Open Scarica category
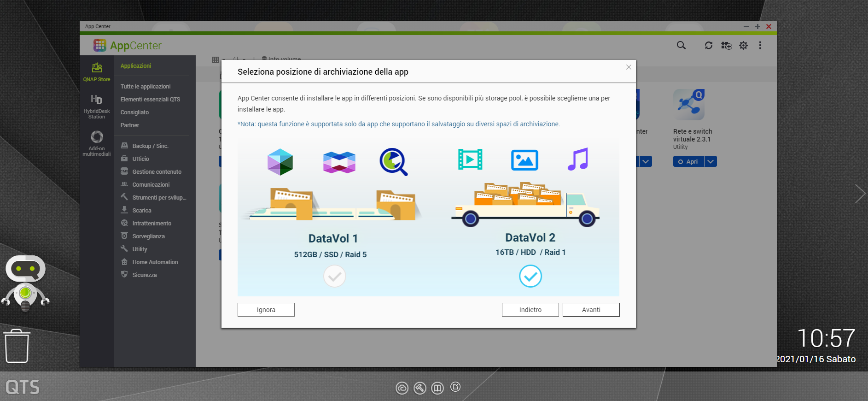Viewport: 868px width, 401px height. [x=142, y=210]
